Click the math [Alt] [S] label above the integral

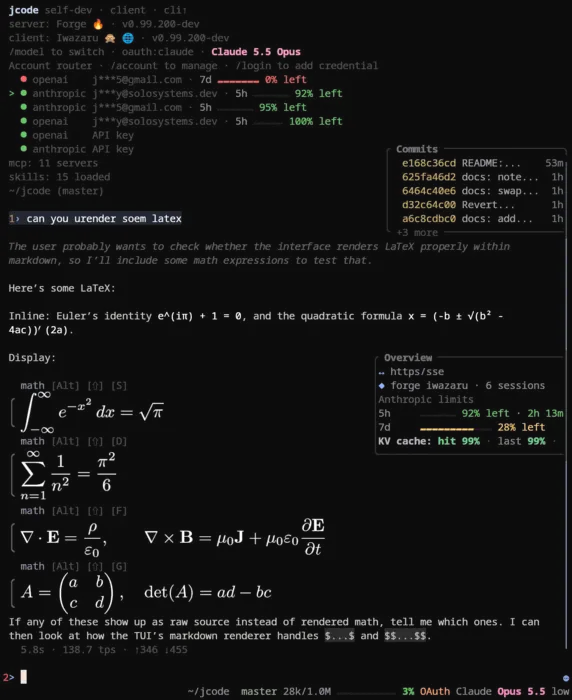pos(74,385)
